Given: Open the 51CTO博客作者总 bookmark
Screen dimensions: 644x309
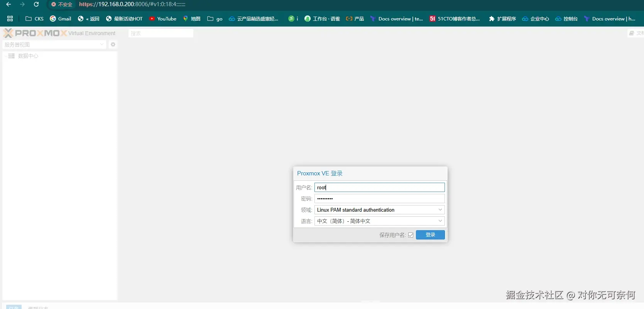Looking at the screenshot, I should click(x=455, y=19).
